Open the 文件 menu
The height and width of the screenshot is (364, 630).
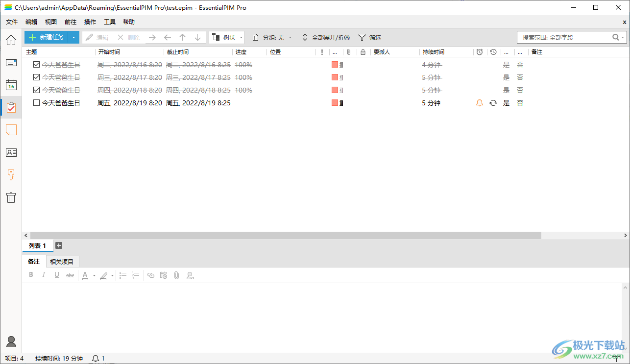12,22
